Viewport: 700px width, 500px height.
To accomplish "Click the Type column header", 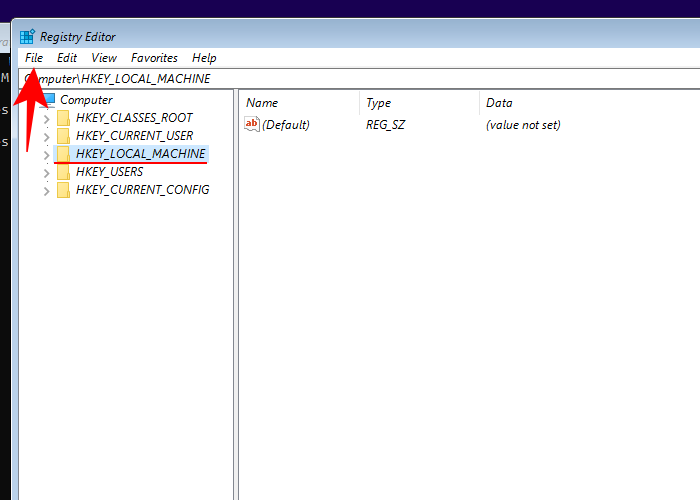I will click(x=378, y=103).
